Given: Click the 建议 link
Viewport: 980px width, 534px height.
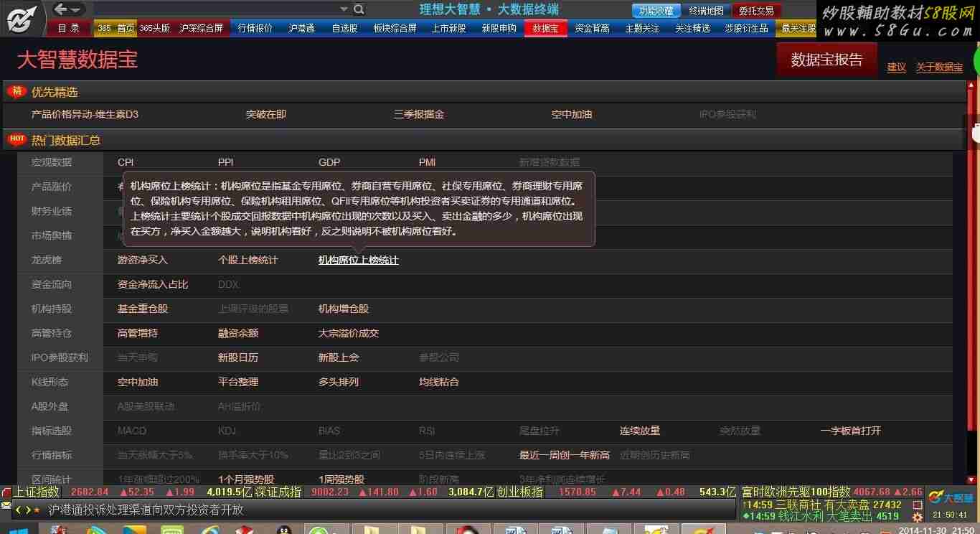Looking at the screenshot, I should 897,67.
